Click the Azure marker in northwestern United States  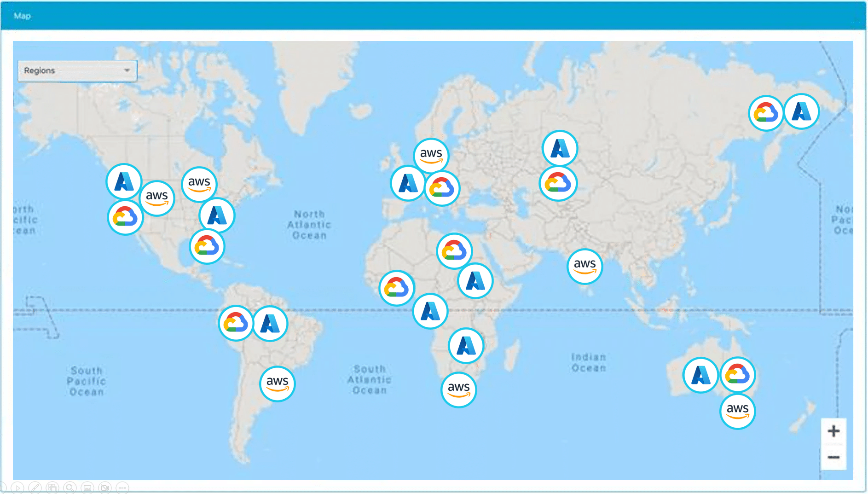(x=124, y=181)
